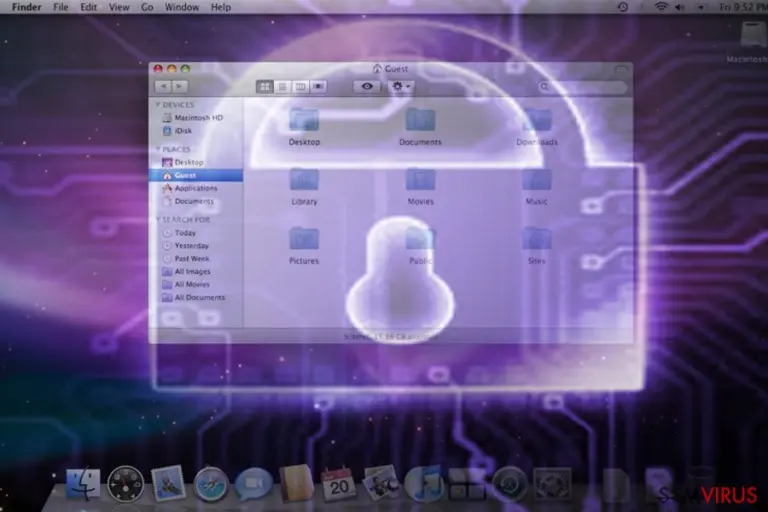Open the Finder menu
Viewport: 768px width, 512px height.
coord(26,7)
